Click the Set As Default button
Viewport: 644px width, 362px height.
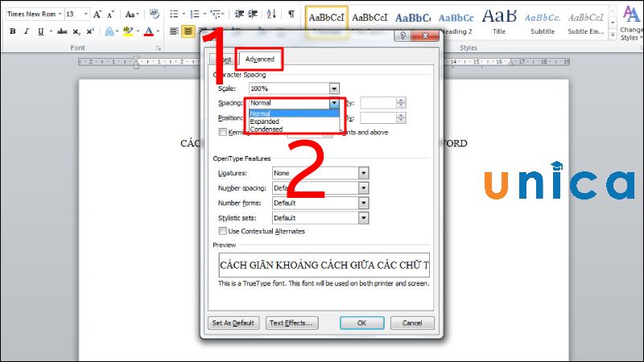point(233,323)
